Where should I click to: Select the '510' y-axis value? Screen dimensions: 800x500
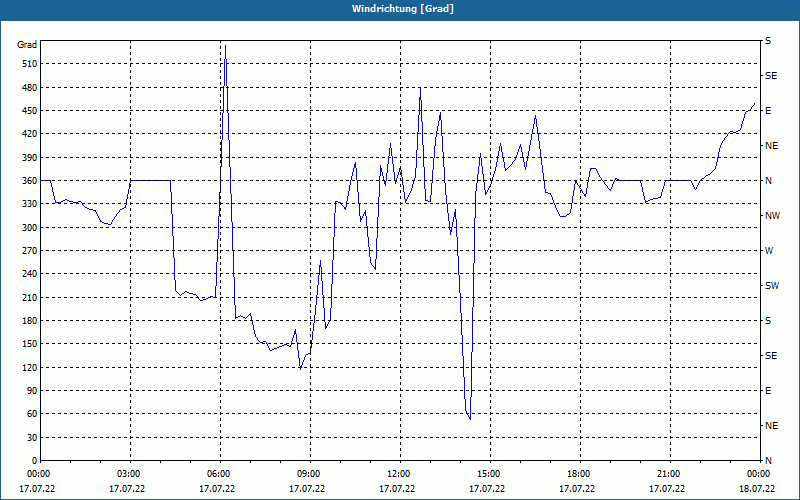tap(30, 64)
